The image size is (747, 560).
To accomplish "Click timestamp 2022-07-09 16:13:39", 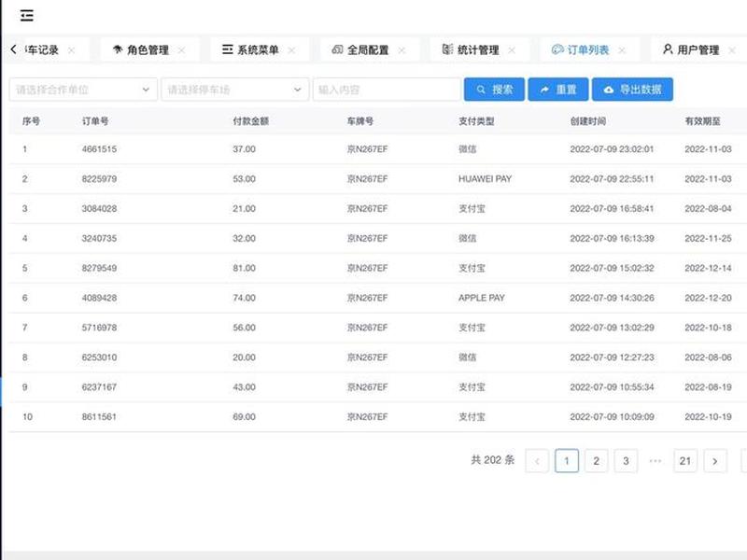I will 613,239.
